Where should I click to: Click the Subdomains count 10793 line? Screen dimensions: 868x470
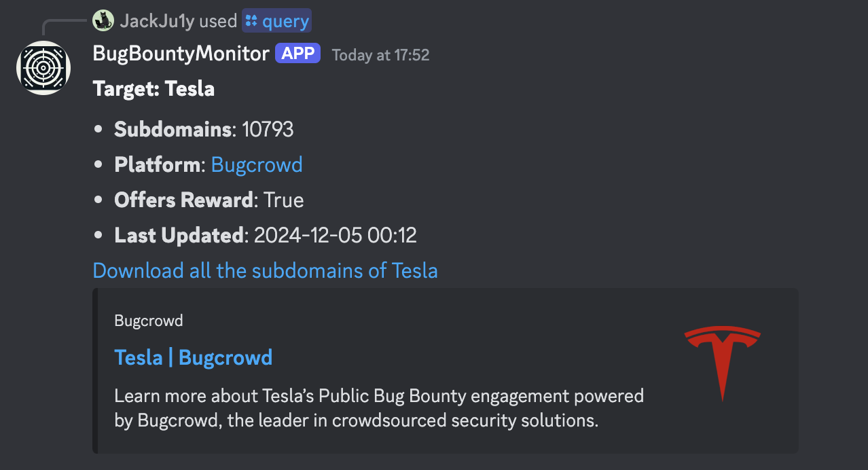click(204, 129)
